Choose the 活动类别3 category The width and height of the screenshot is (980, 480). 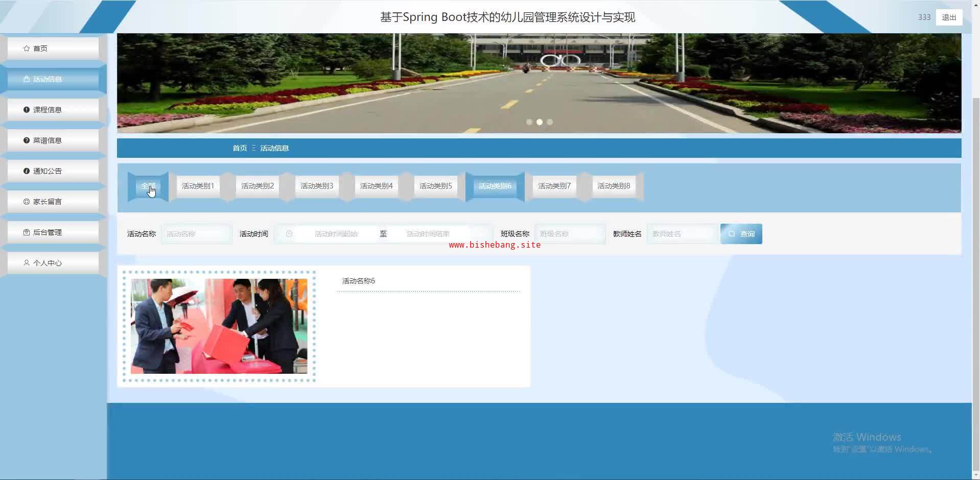[x=317, y=186]
